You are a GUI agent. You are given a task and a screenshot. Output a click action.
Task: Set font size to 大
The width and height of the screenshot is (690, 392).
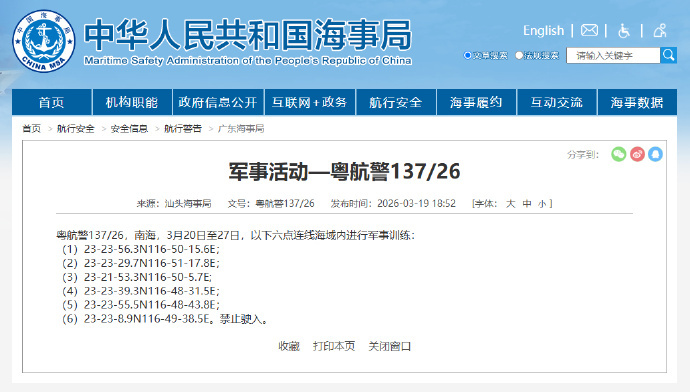(510, 203)
